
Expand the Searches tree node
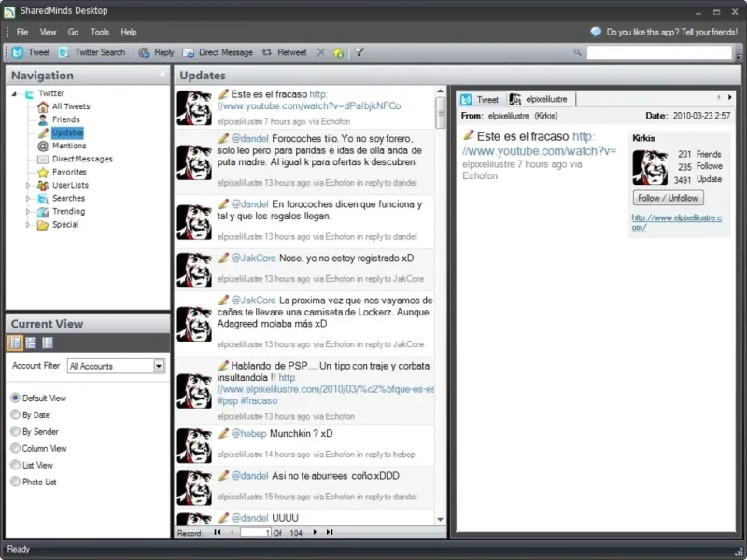[28, 198]
